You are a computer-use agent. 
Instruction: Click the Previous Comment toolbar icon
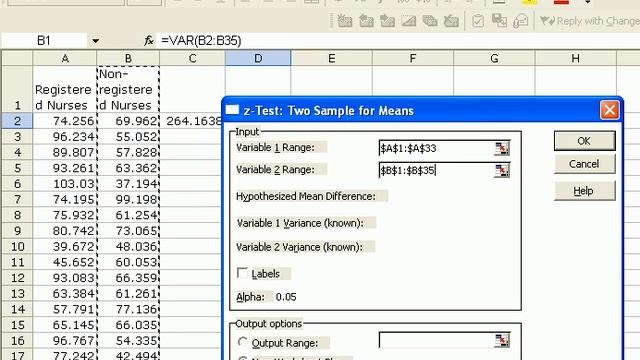[x=366, y=21]
